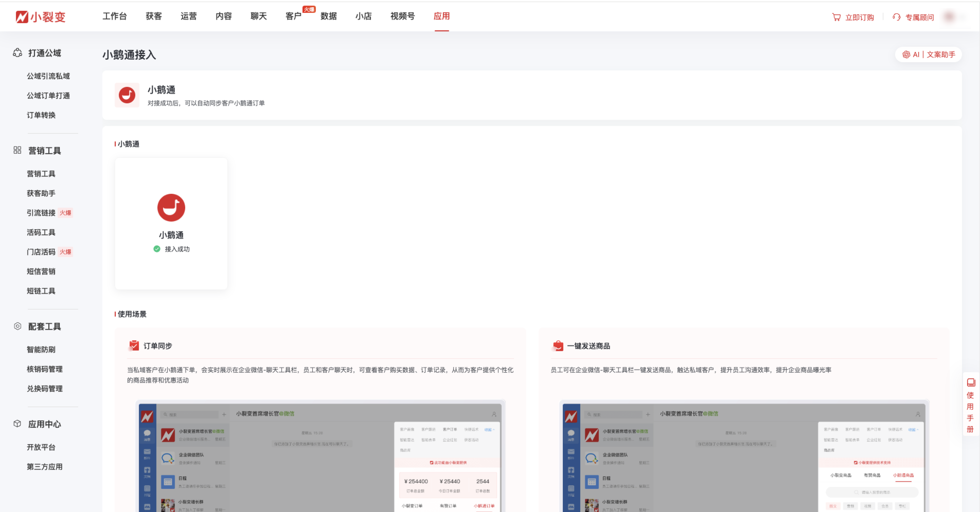This screenshot has height=512, width=980.
Task: Click the AI 文案助手 swirl icon
Action: 906,54
